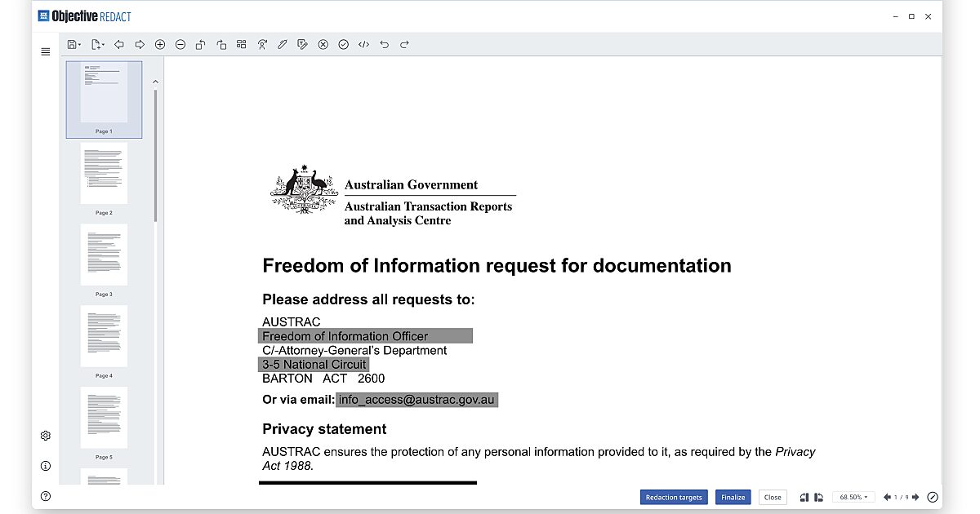Go to the next page arrow

pos(915,497)
